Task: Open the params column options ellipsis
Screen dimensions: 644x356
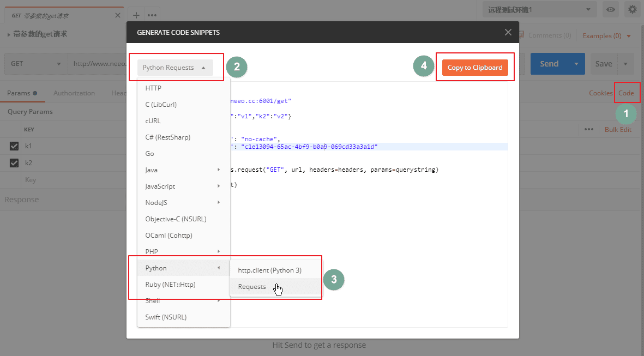Action: pos(588,129)
